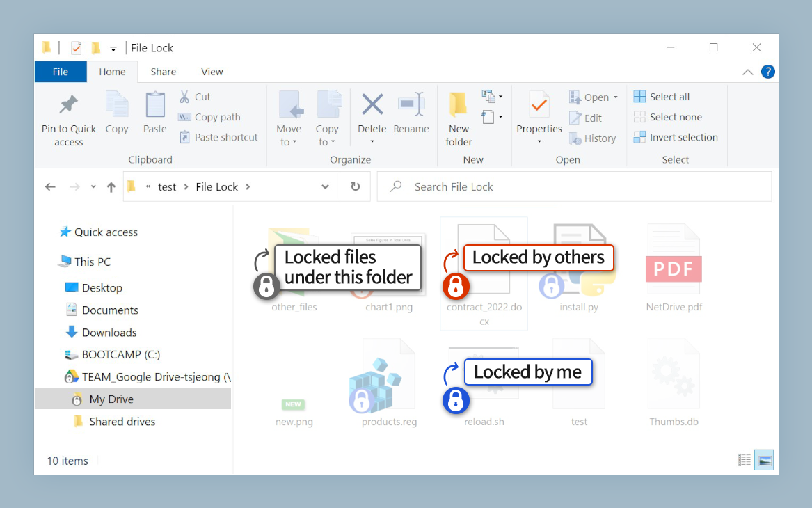This screenshot has width=812, height=508.
Task: Switch to details list view layout
Action: [x=745, y=460]
